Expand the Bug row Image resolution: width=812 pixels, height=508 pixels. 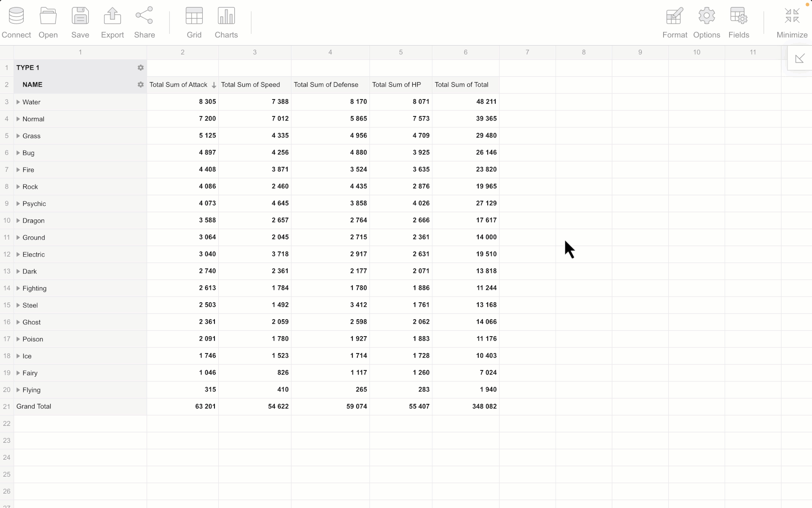pos(18,153)
